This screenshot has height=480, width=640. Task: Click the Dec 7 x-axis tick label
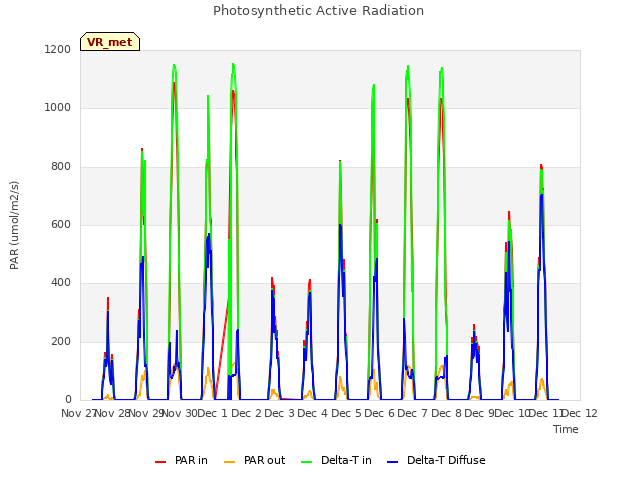(x=413, y=413)
